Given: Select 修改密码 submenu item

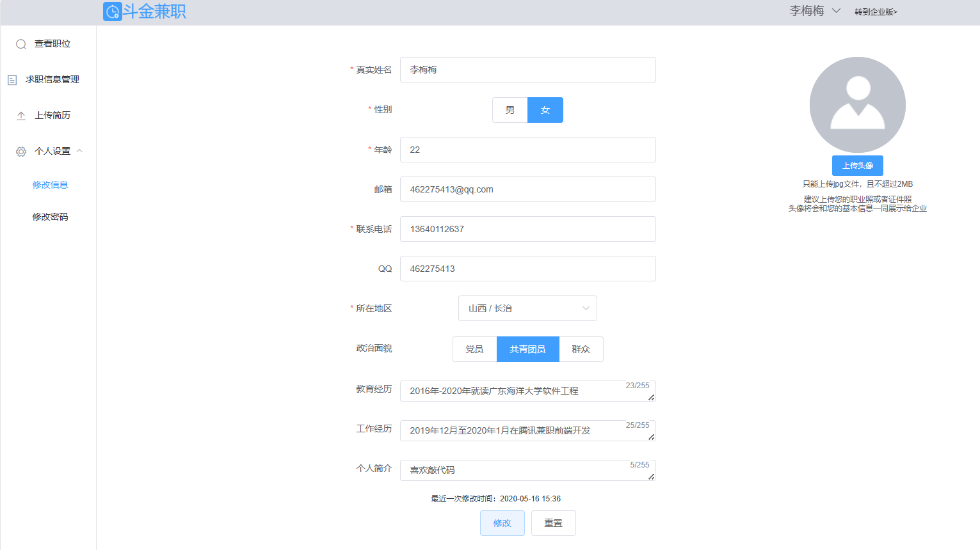Looking at the screenshot, I should (50, 217).
